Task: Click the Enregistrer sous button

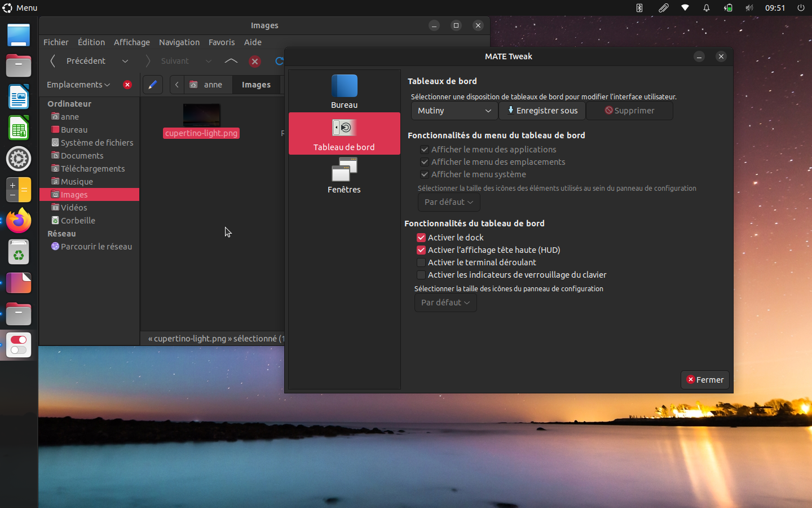Action: coord(542,111)
